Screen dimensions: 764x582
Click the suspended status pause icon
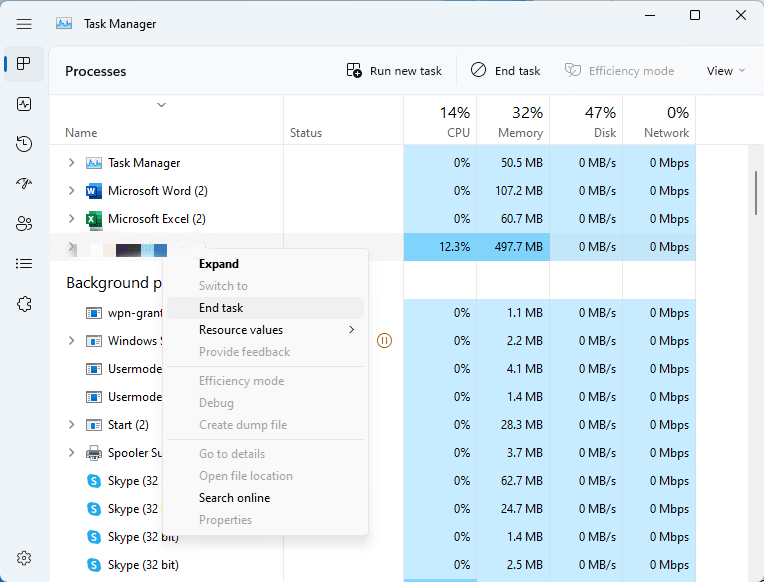(384, 340)
